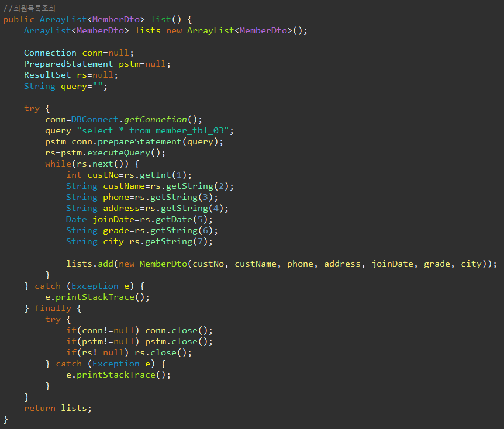Click the line "PreparedStatement pstm=null;"

click(97, 64)
